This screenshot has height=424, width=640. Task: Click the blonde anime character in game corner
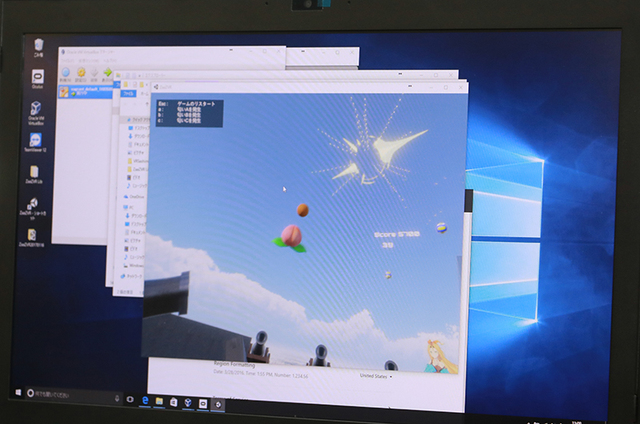tap(440, 357)
